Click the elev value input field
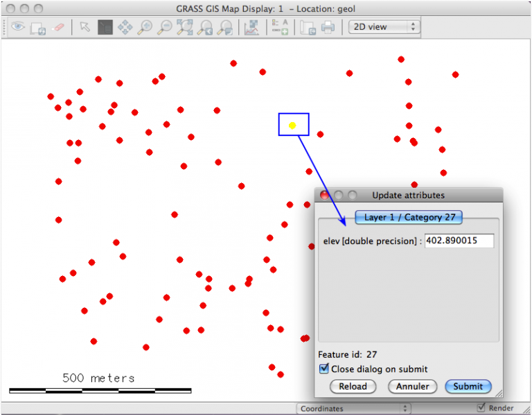Image resolution: width=532 pixels, height=416 pixels. click(459, 241)
